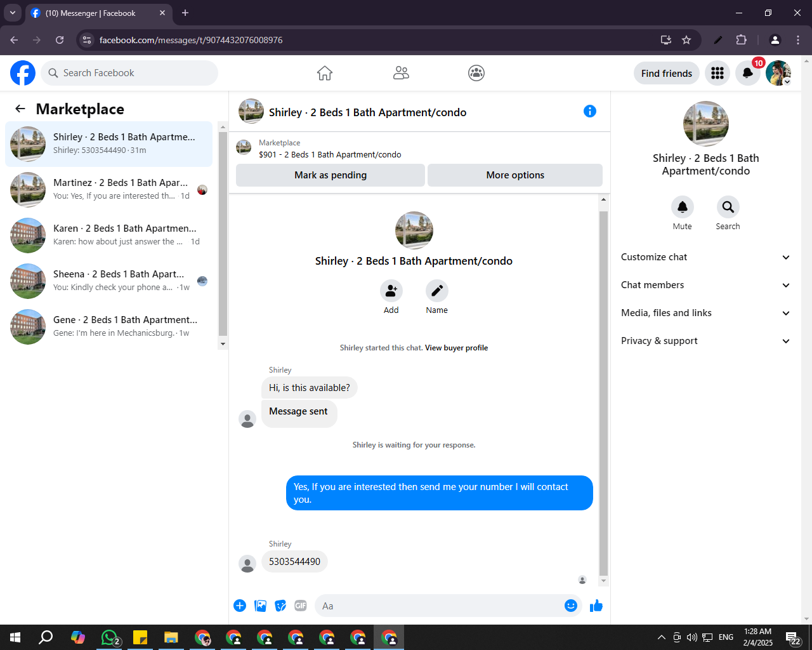
Task: Go back from Marketplace chats using the arrow
Action: coord(20,109)
